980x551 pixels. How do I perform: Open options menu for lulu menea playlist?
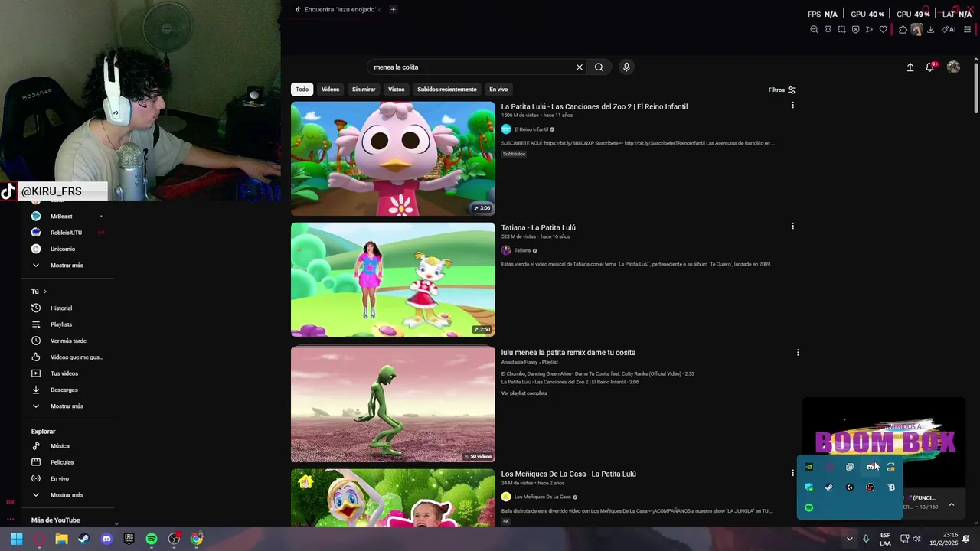point(798,353)
